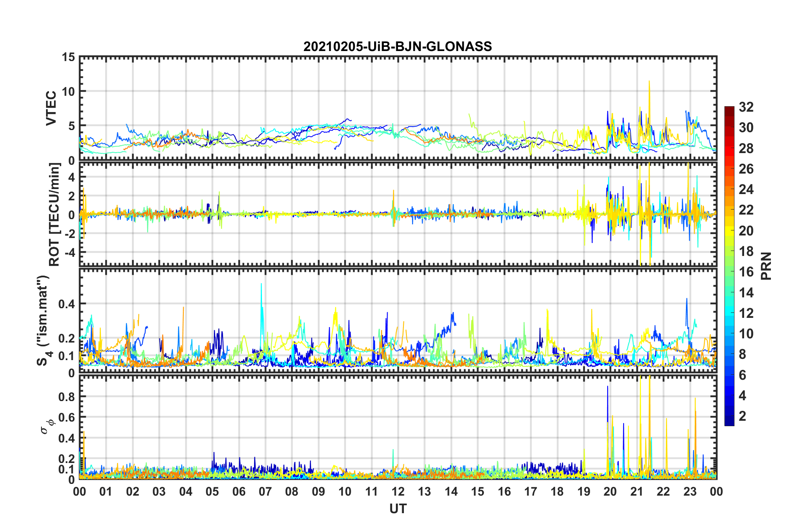
Task: Point at the "14" tick on PRN colorbar
Action: pyautogui.click(x=746, y=293)
